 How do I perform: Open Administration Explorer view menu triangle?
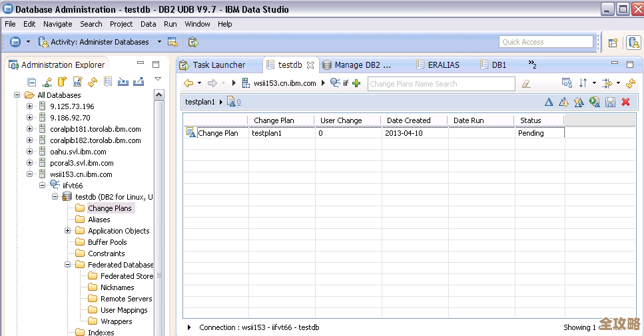[158, 79]
